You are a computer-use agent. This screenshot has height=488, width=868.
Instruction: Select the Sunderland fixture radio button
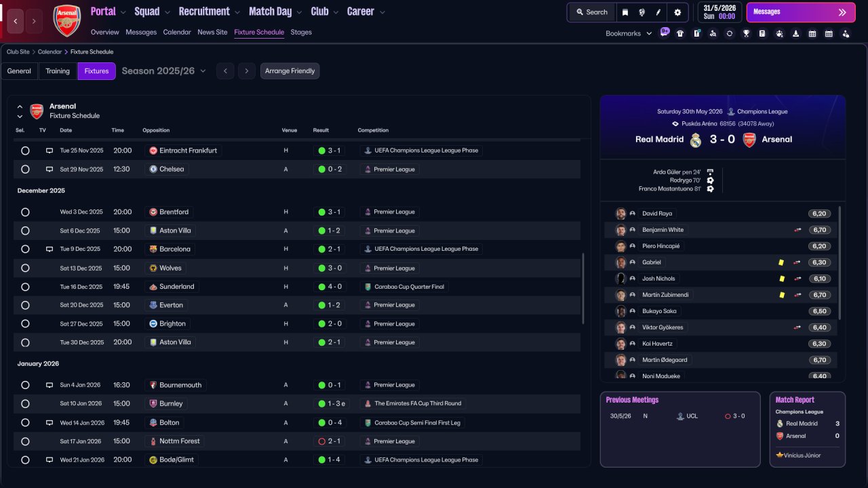[x=25, y=287]
